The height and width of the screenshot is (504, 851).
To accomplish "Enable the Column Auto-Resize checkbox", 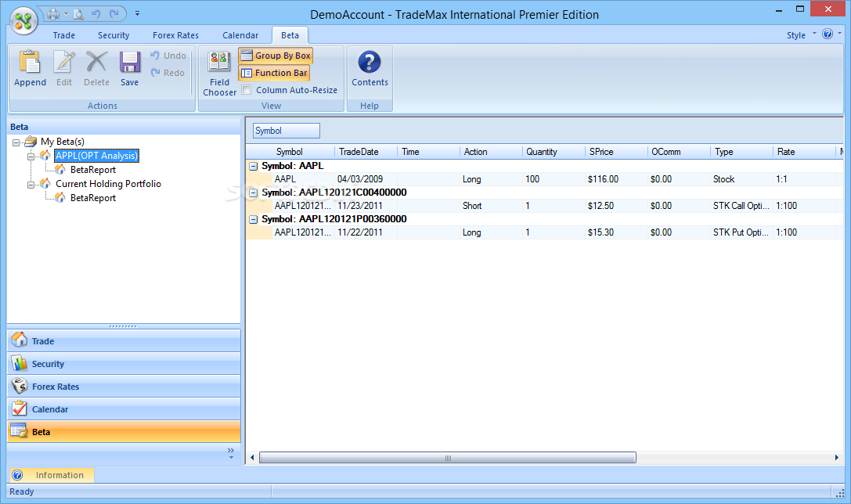I will coord(247,90).
